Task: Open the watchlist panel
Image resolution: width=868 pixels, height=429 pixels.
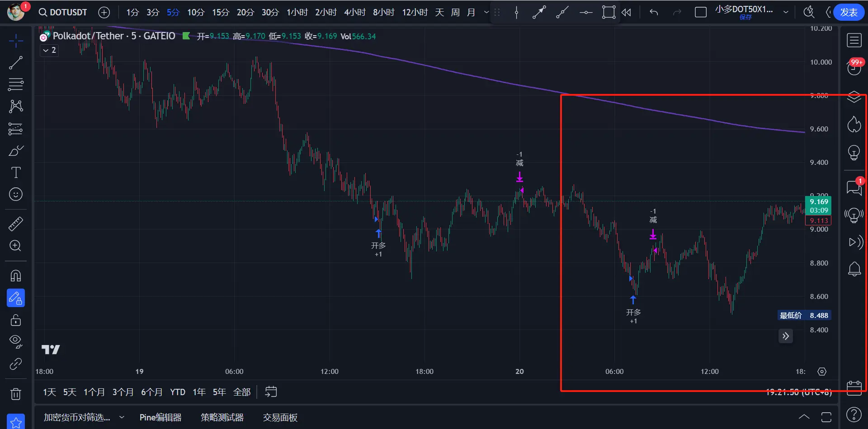Action: (854, 41)
